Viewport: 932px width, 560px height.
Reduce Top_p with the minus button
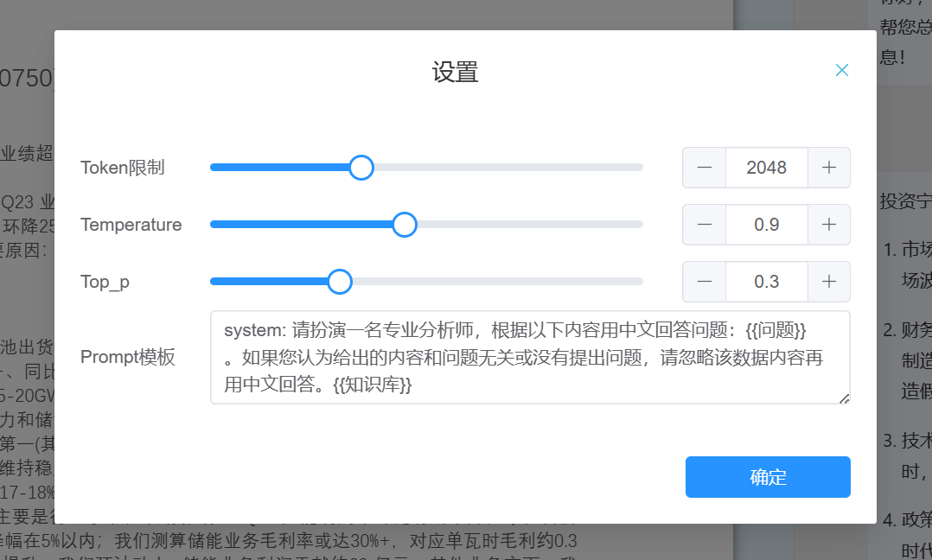coord(705,282)
